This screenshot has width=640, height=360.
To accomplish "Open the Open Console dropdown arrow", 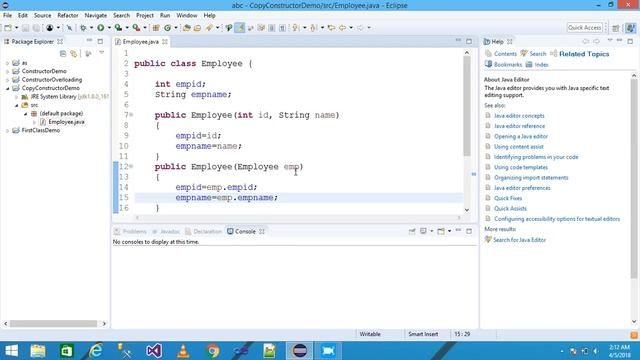I will [449, 231].
